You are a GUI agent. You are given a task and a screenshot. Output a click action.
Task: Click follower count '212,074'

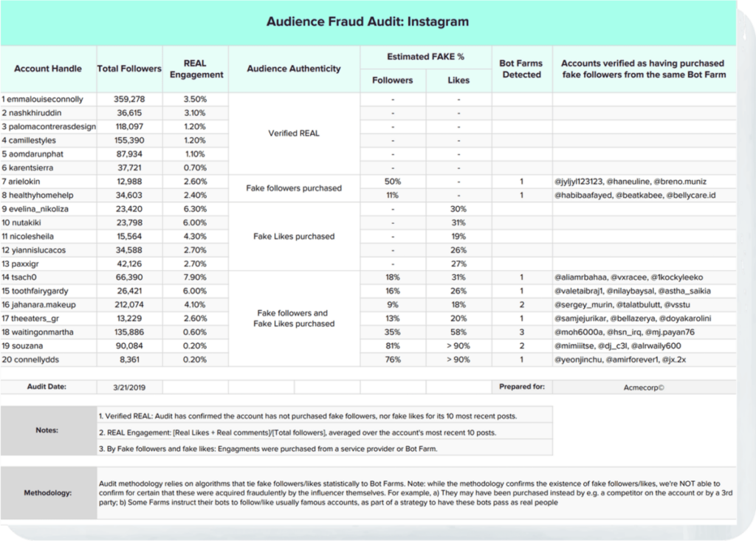(129, 305)
